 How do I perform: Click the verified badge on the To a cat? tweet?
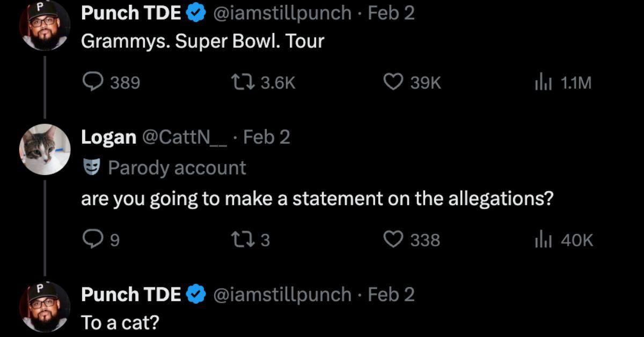[196, 294]
